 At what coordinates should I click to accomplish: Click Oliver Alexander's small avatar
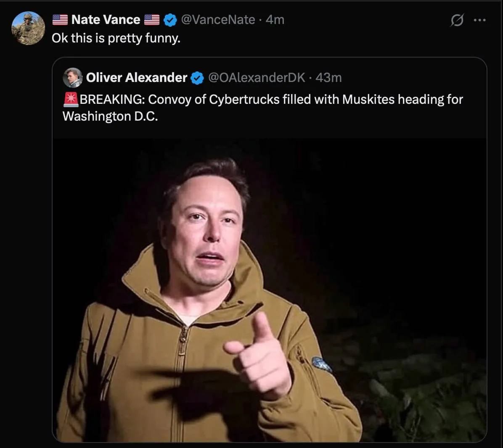click(72, 78)
